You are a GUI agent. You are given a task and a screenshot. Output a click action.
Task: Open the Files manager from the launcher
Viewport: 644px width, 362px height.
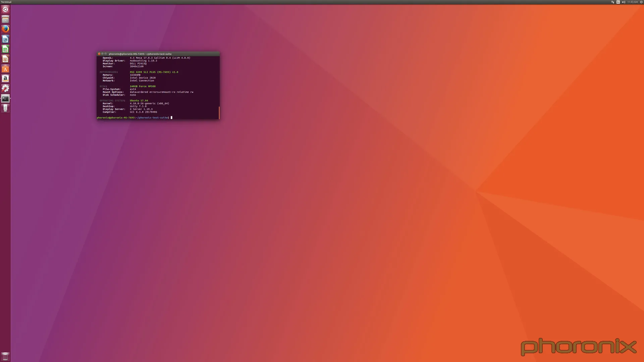click(5, 19)
